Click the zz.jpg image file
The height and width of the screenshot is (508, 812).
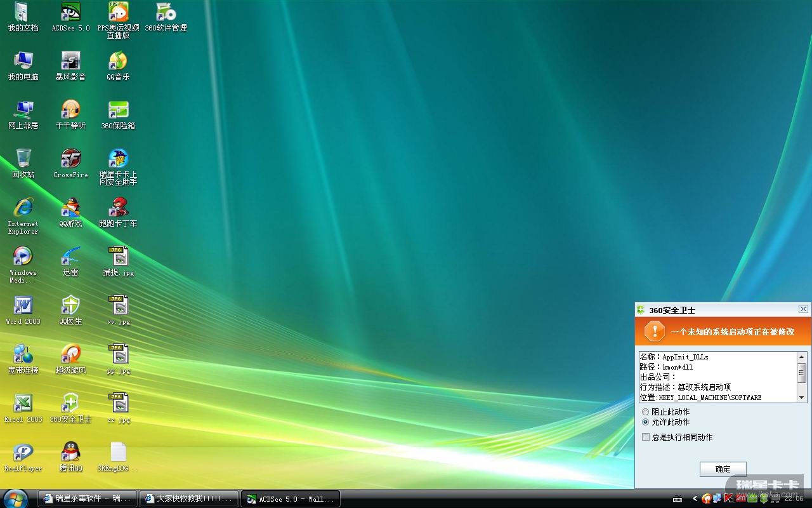tap(118, 408)
